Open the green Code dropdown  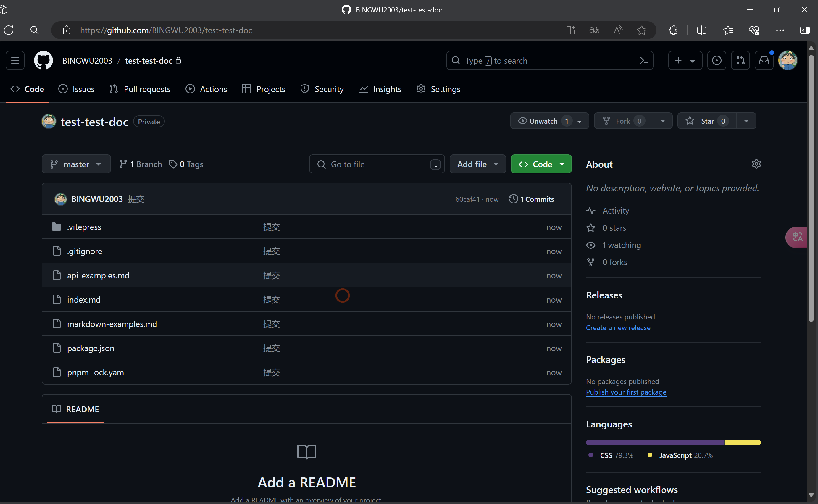coord(541,164)
